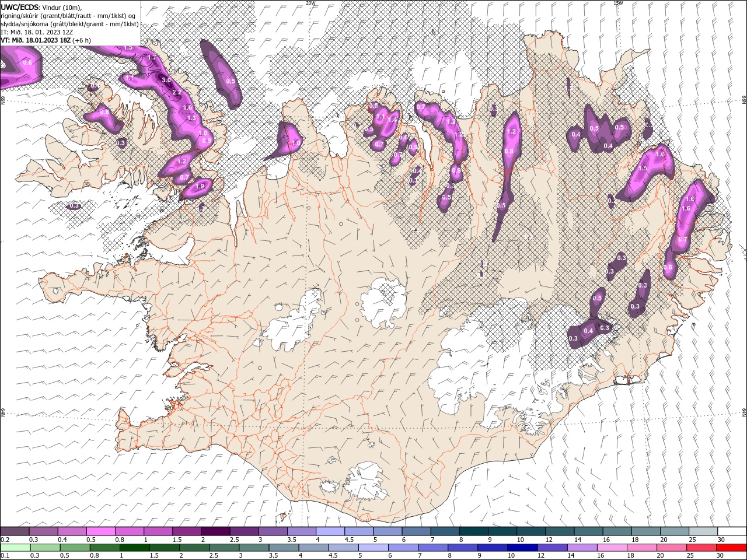The height and width of the screenshot is (560, 747).
Task: Click the 'UWC/ECDS' title in the header
Action: pyautogui.click(x=20, y=7)
